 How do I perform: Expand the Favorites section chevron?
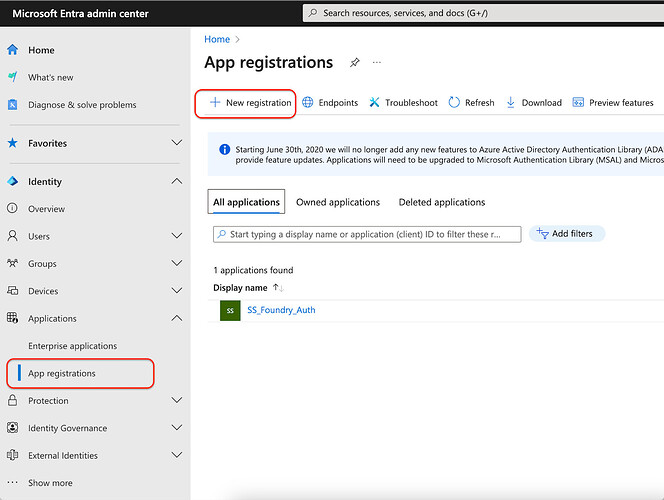pos(177,143)
